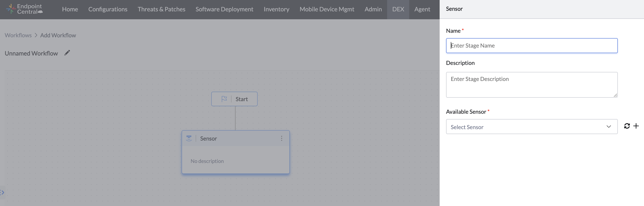Screen dimensions: 644x206
Task: Go to Mobile Device Mgmt
Action: (x=327, y=9)
